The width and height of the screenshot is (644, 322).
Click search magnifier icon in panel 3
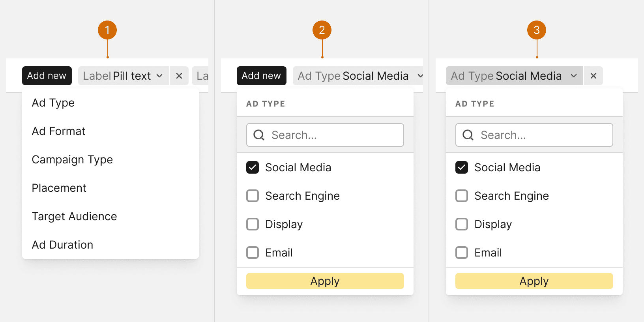click(x=468, y=135)
